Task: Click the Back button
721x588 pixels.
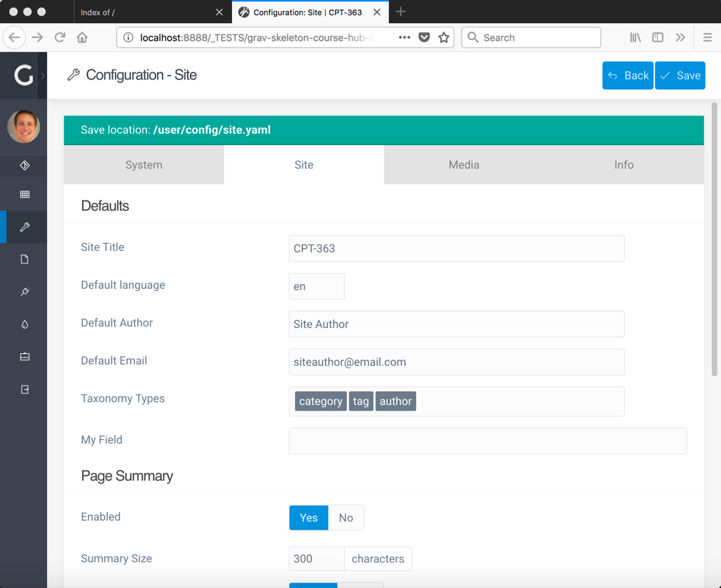Action: [628, 76]
